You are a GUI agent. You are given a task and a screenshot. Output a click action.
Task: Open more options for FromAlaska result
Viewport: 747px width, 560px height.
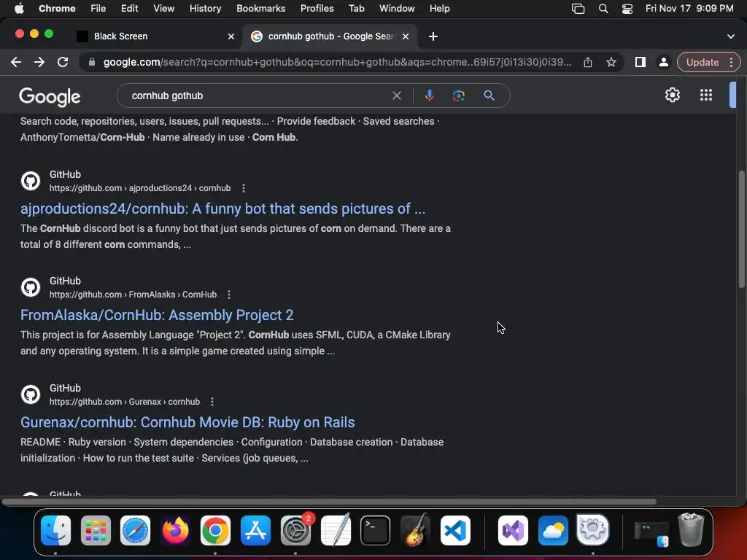pos(229,295)
